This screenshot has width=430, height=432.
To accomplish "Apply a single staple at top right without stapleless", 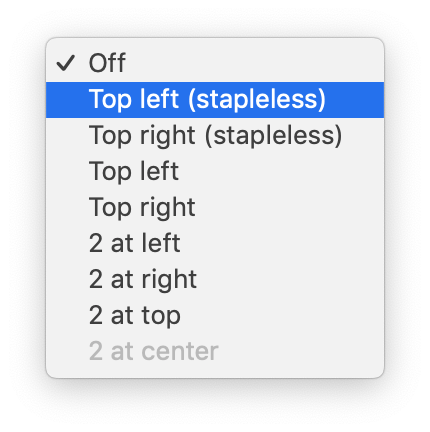I will point(215,208).
